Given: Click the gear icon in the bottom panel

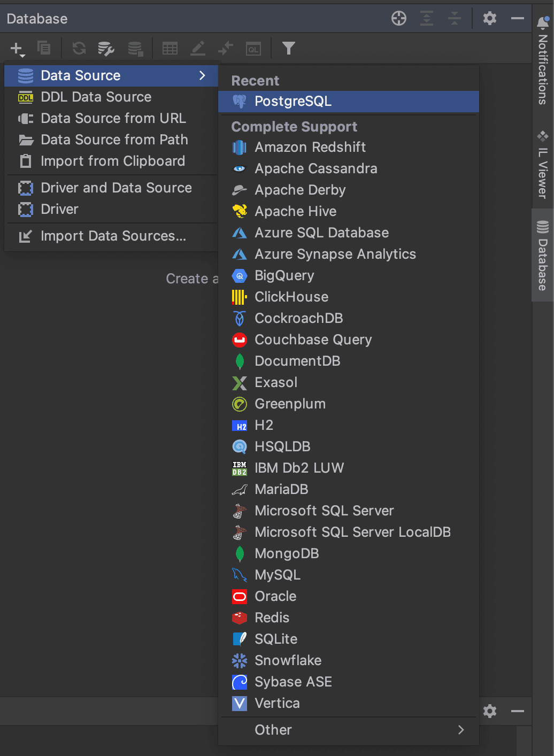Looking at the screenshot, I should point(490,711).
